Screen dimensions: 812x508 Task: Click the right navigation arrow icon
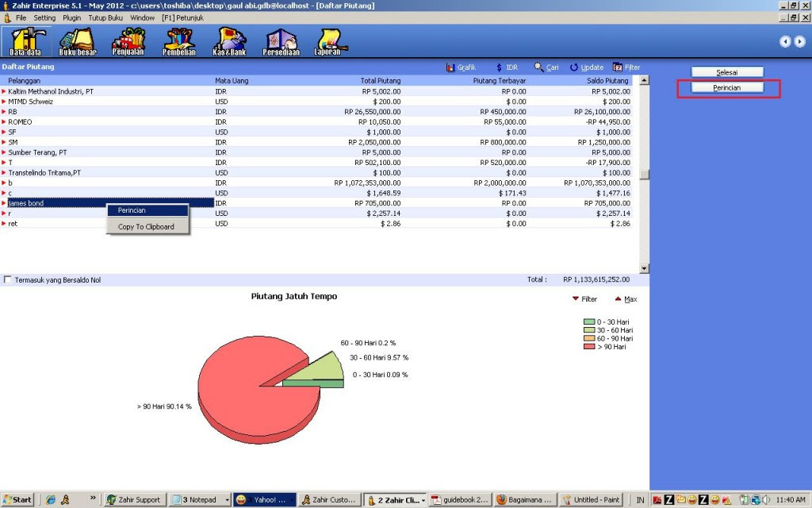[x=799, y=41]
